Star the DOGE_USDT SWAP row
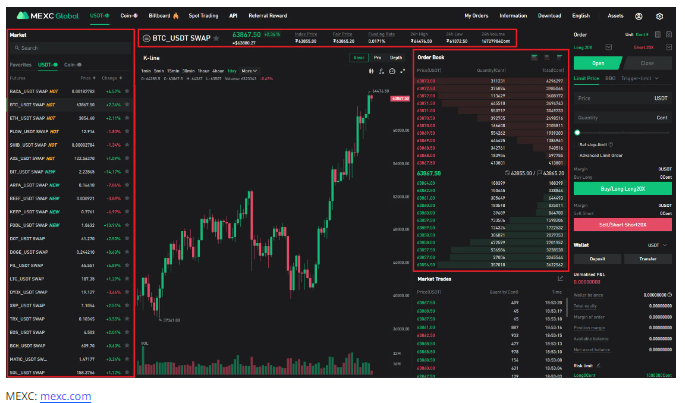The image size is (685, 403). pyautogui.click(x=127, y=252)
